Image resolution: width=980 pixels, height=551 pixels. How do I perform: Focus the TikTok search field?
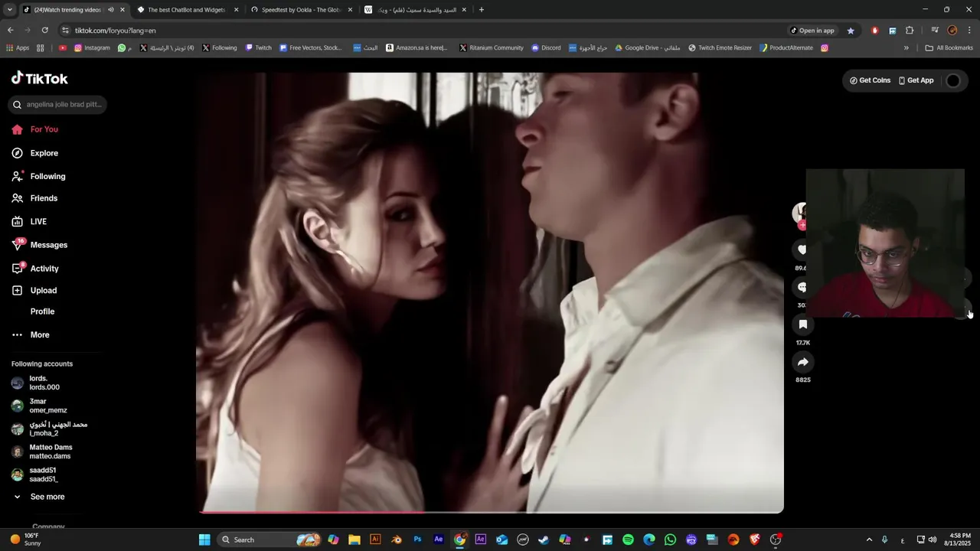click(57, 104)
